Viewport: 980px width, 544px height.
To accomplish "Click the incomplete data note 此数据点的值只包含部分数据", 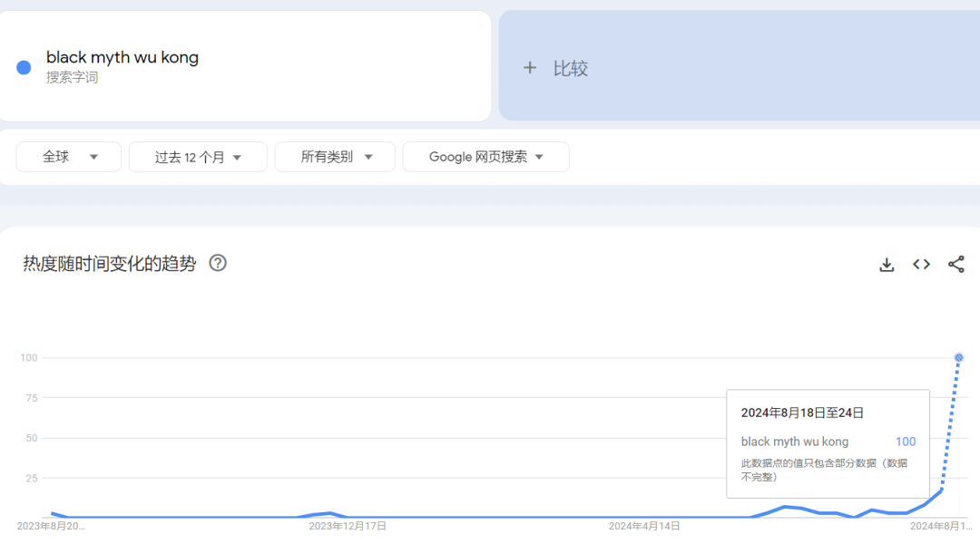I will (824, 470).
